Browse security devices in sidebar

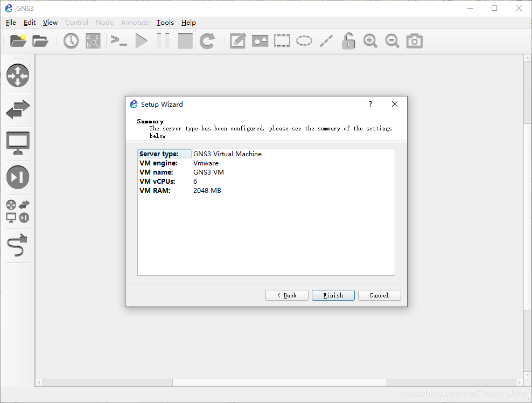(x=18, y=177)
